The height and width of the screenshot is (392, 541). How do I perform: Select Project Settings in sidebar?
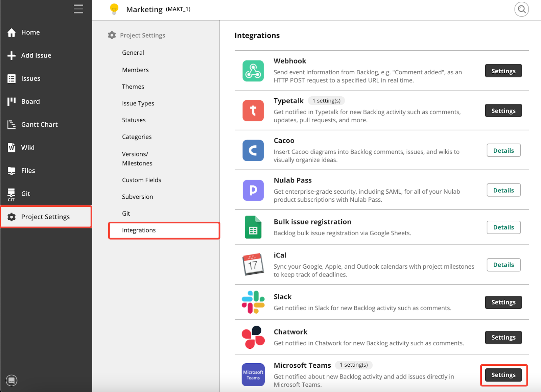click(x=46, y=217)
